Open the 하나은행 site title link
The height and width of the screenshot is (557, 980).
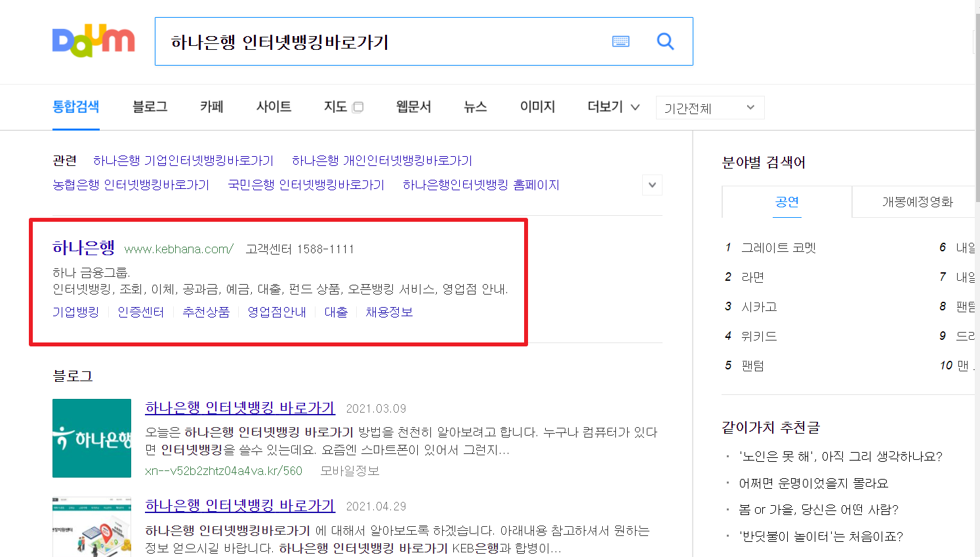(x=83, y=248)
